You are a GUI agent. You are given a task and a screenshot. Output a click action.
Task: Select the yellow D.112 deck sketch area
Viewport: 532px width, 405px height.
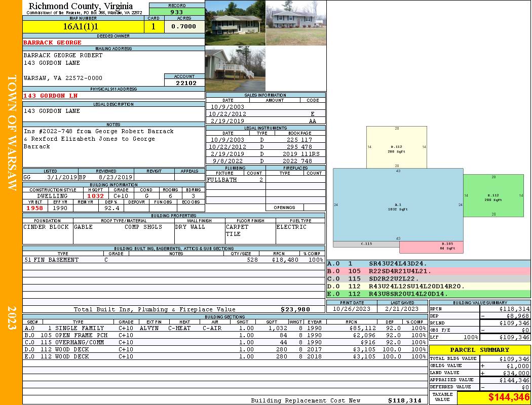(397, 147)
